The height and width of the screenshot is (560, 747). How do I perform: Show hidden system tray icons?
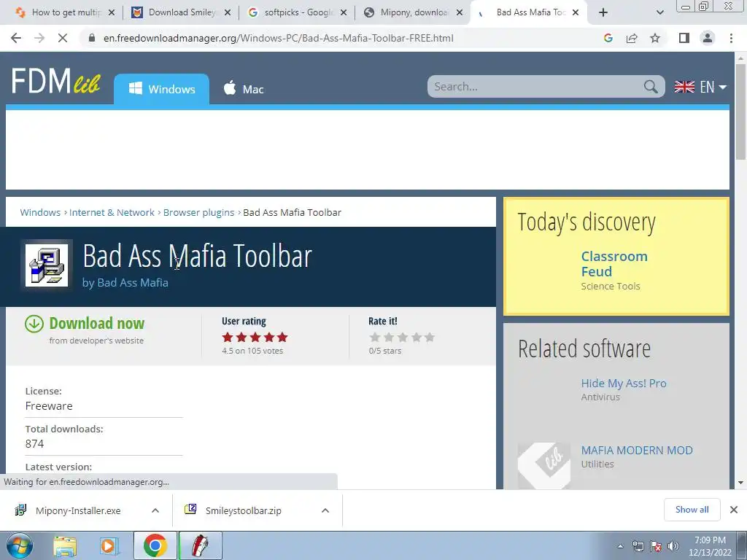620,546
